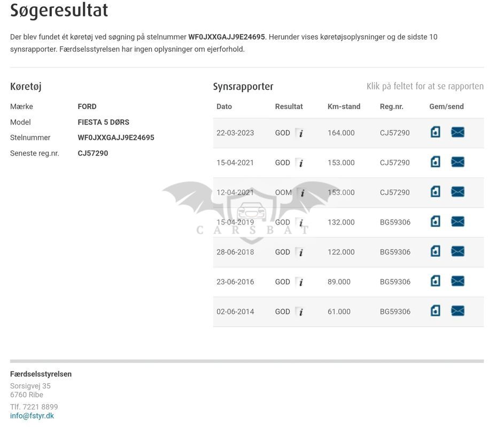Email the 28-06-2018 inspection report

458,252
